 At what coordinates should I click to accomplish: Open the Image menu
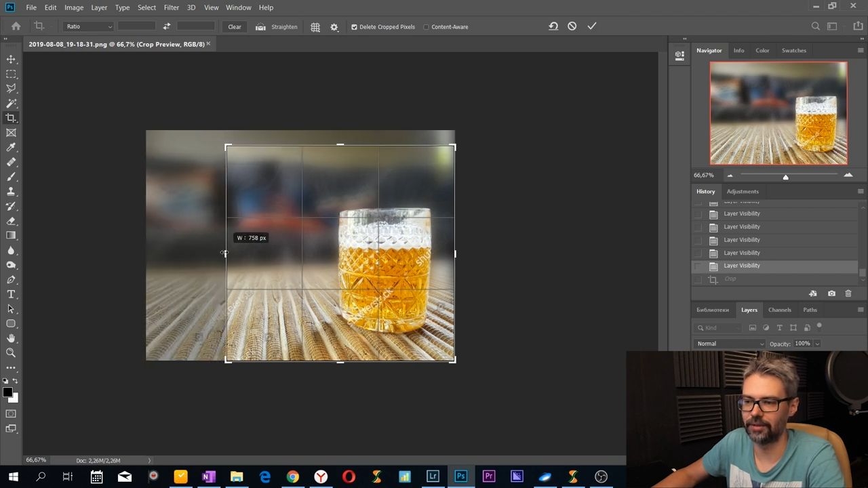pyautogui.click(x=74, y=7)
